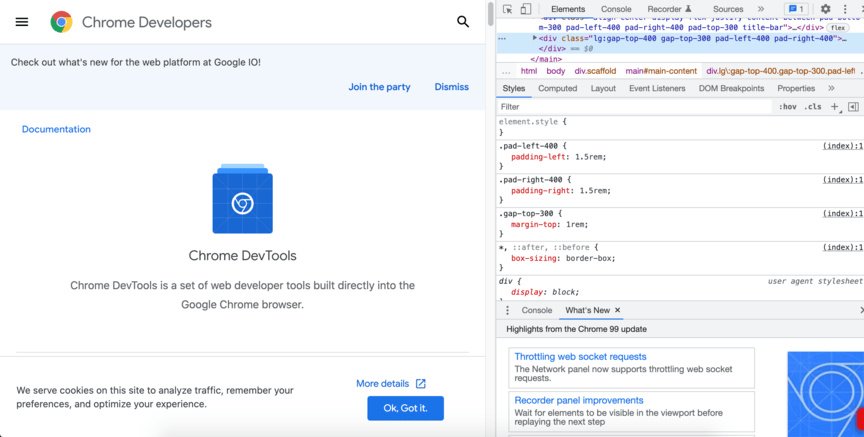Viewport: 864px width, 437px height.
Task: Open (index):1 source link for .pad-left-400
Action: tap(843, 146)
